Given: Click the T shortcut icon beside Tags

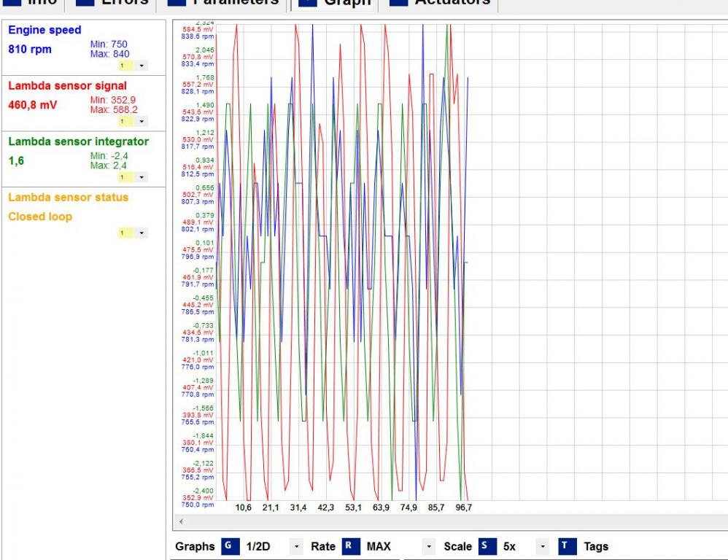Looking at the screenshot, I should [x=567, y=546].
